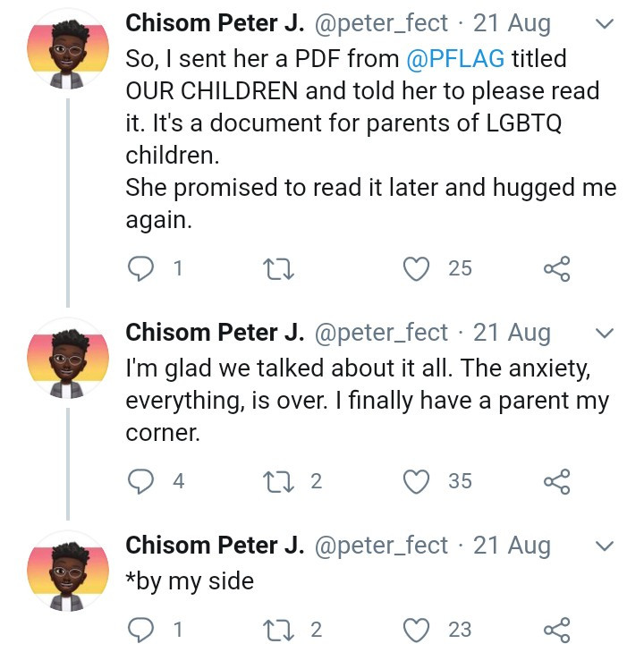Image resolution: width=644 pixels, height=652 pixels.
Task: Open the @PFLAG mention link
Action: (x=454, y=59)
